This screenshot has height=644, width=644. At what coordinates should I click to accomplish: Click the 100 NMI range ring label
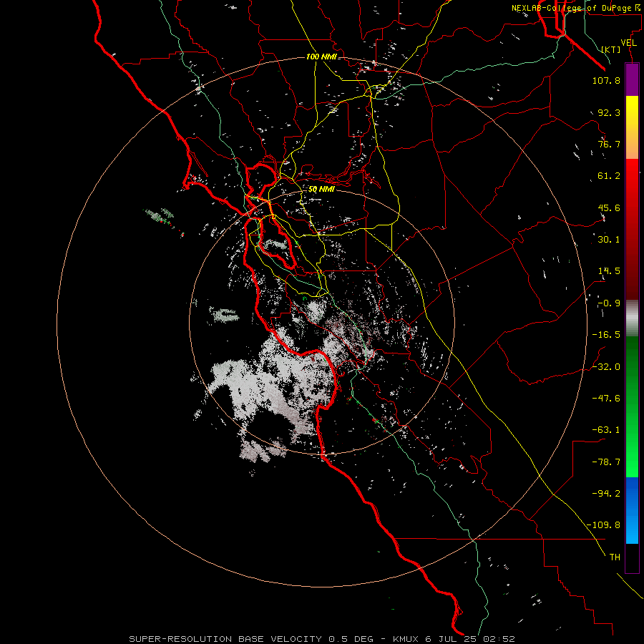tap(321, 57)
